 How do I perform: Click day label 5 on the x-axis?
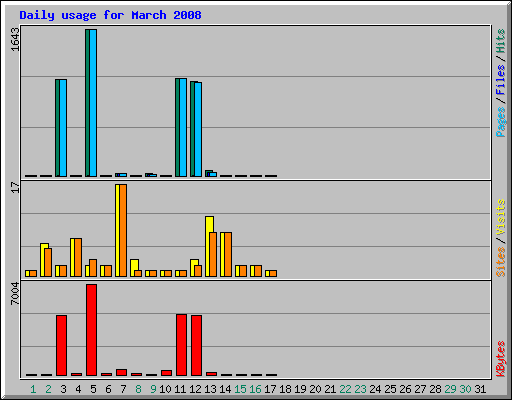click(93, 389)
